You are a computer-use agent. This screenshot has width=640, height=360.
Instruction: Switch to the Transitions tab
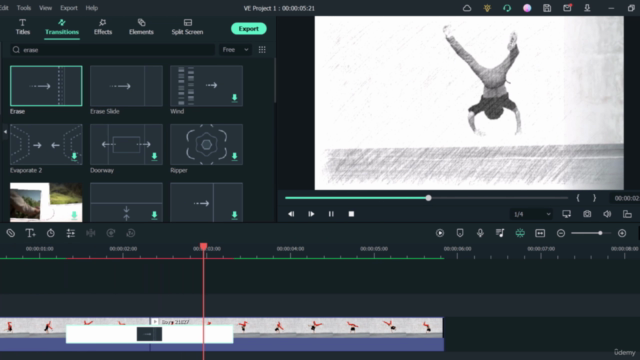coord(62,27)
